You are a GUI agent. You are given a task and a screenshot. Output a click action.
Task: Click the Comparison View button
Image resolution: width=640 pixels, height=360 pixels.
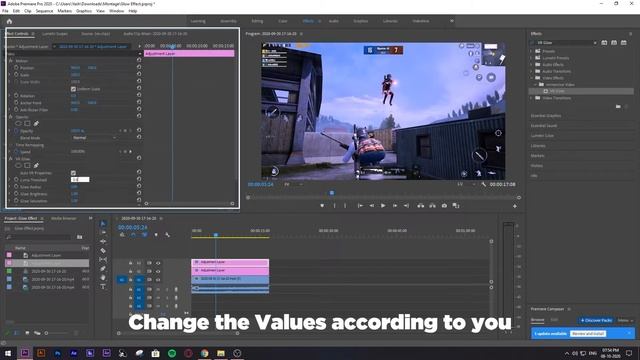456,206
